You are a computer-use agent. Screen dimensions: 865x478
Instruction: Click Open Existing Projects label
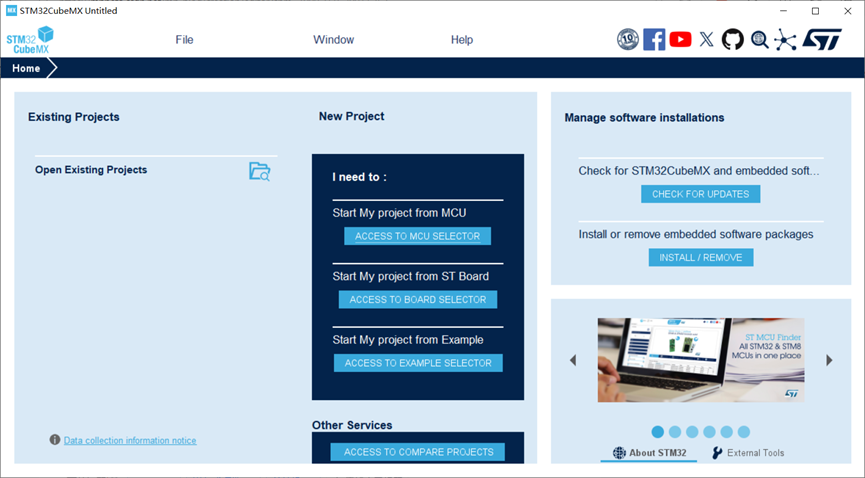[91, 170]
